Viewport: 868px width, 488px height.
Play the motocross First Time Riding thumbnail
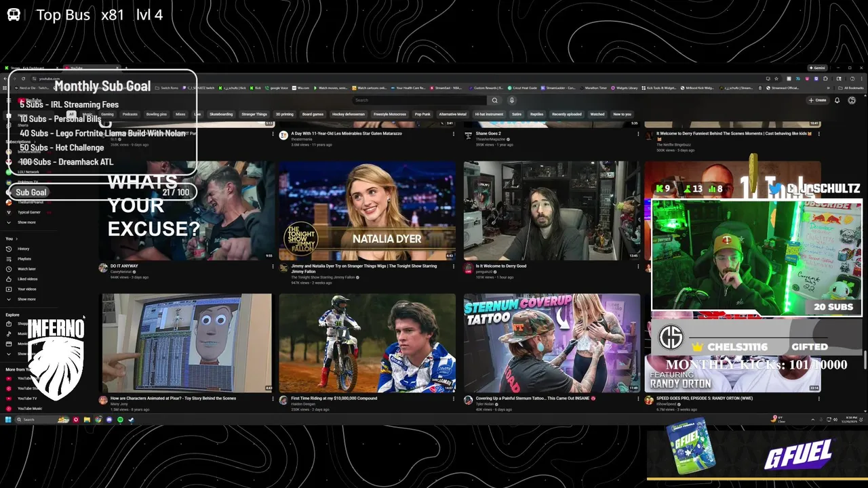367,343
